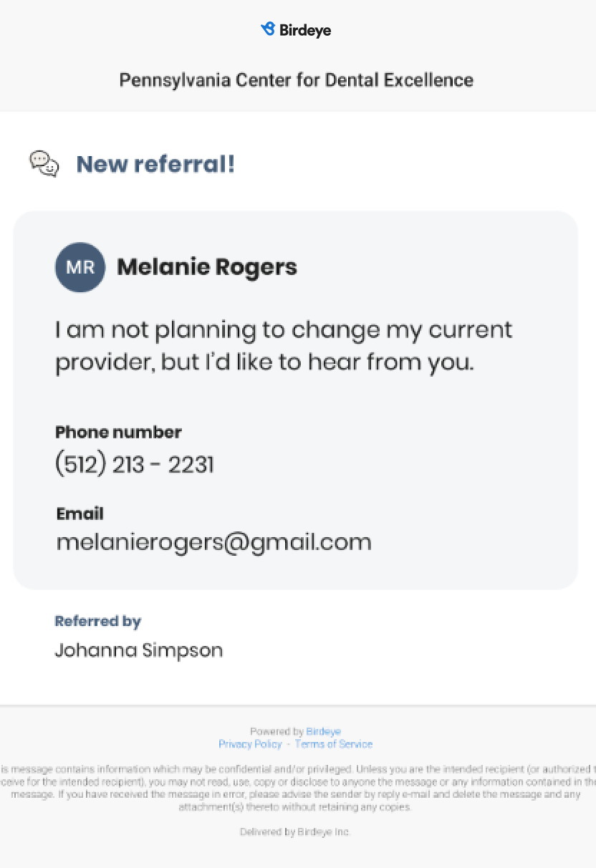Select the New referral! heading
Image resolution: width=596 pixels, height=868 pixels.
(x=155, y=164)
